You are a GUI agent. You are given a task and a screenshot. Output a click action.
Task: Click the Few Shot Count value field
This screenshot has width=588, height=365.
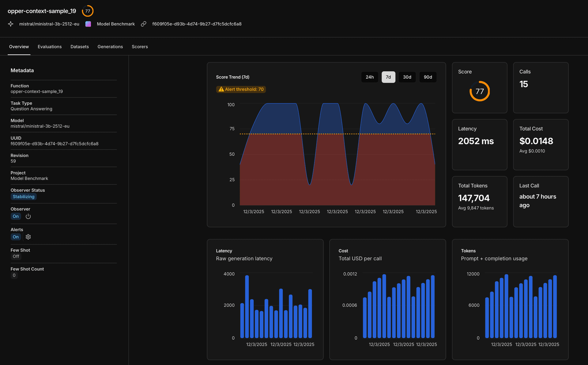pyautogui.click(x=14, y=275)
